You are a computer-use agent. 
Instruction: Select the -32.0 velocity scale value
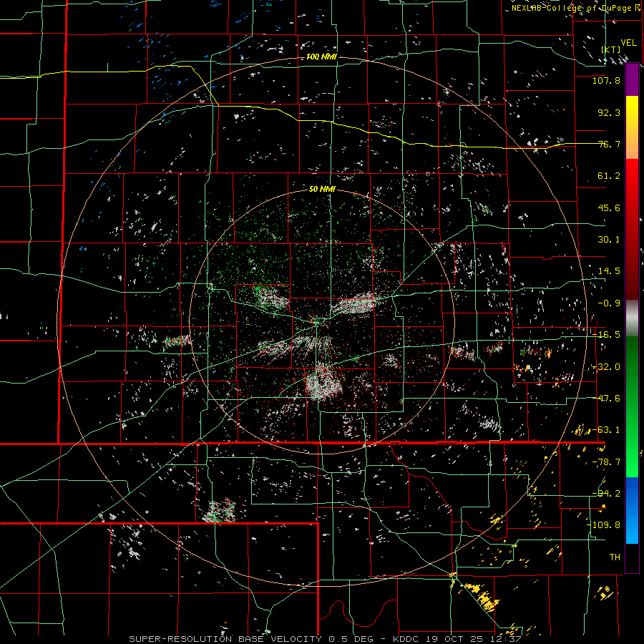pos(606,367)
